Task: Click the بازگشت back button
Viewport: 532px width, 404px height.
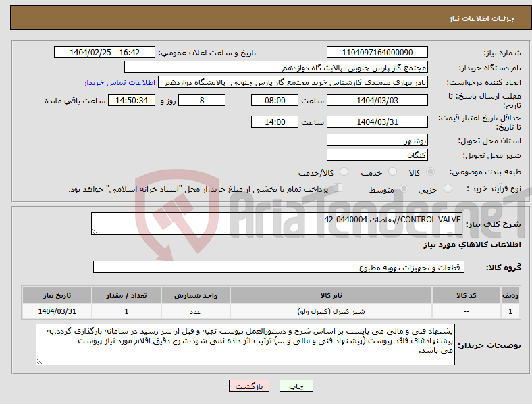Action: 249,386
